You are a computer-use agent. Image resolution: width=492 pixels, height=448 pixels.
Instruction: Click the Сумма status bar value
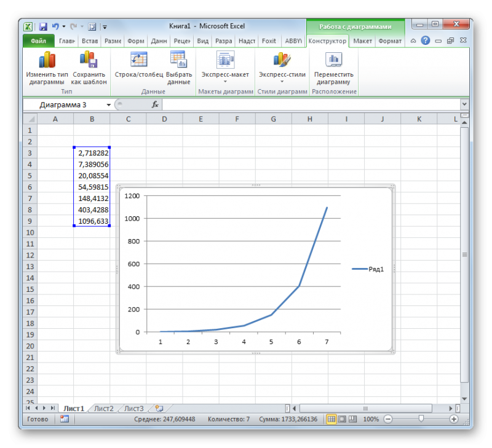click(x=288, y=419)
